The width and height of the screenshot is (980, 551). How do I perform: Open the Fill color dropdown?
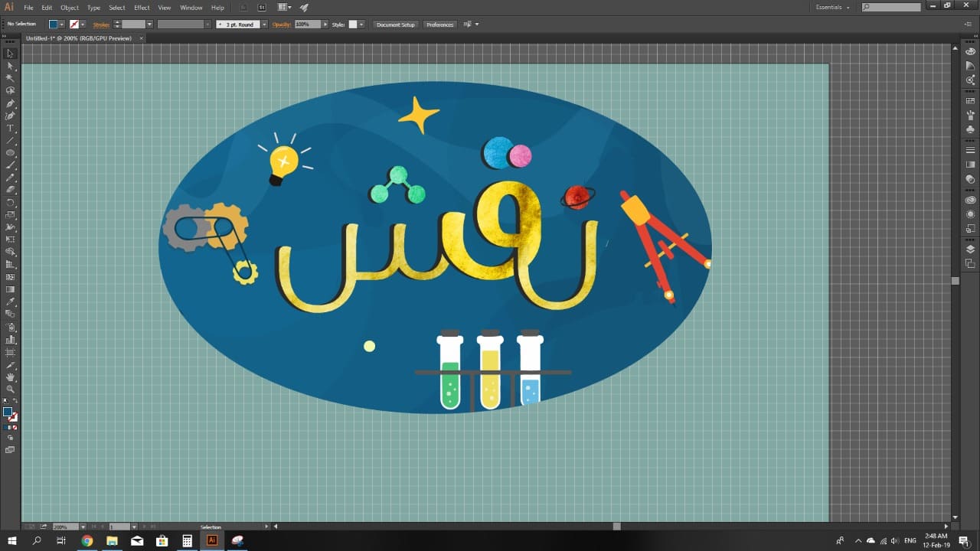62,24
